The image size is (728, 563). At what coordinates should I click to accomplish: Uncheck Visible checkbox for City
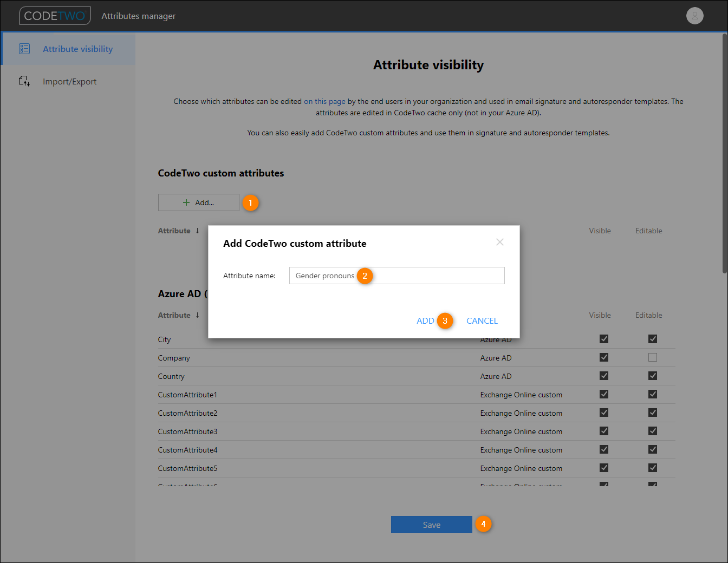point(604,339)
